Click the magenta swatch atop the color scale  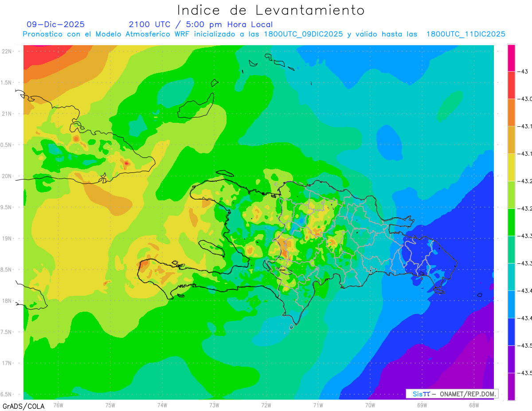[511, 58]
